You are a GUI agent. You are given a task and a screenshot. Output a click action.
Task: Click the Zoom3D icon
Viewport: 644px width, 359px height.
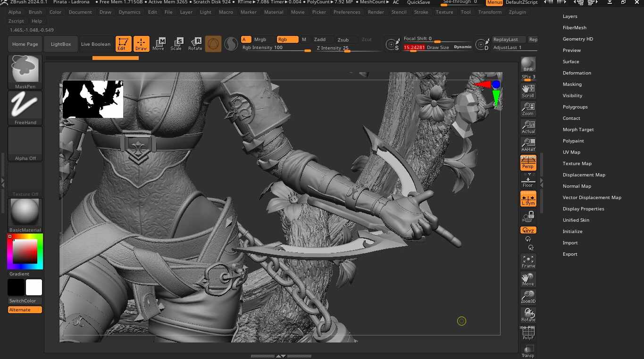coord(528,297)
